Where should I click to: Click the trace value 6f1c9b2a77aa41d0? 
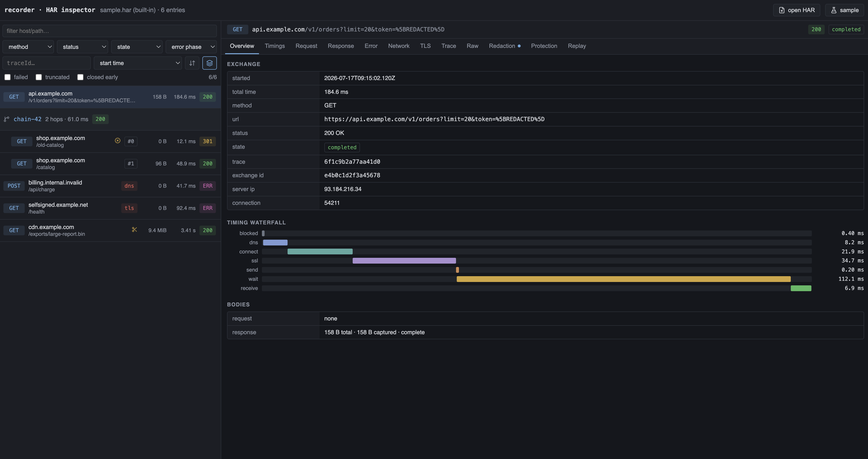tap(352, 162)
